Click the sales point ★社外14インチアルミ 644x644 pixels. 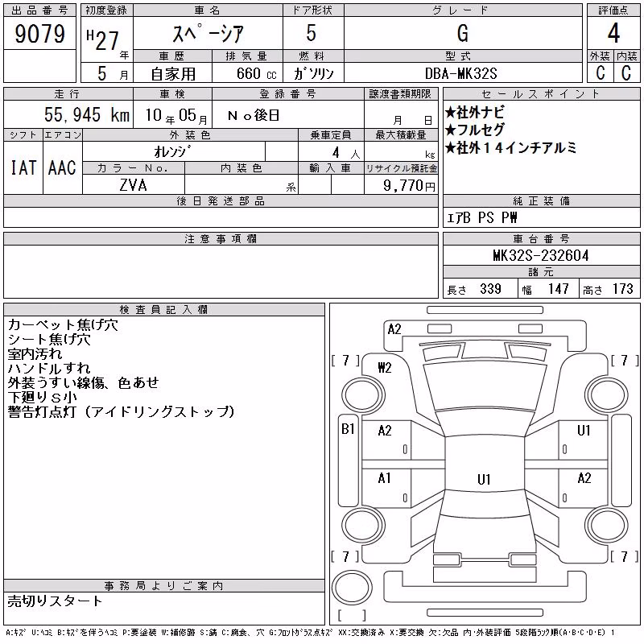[510, 147]
